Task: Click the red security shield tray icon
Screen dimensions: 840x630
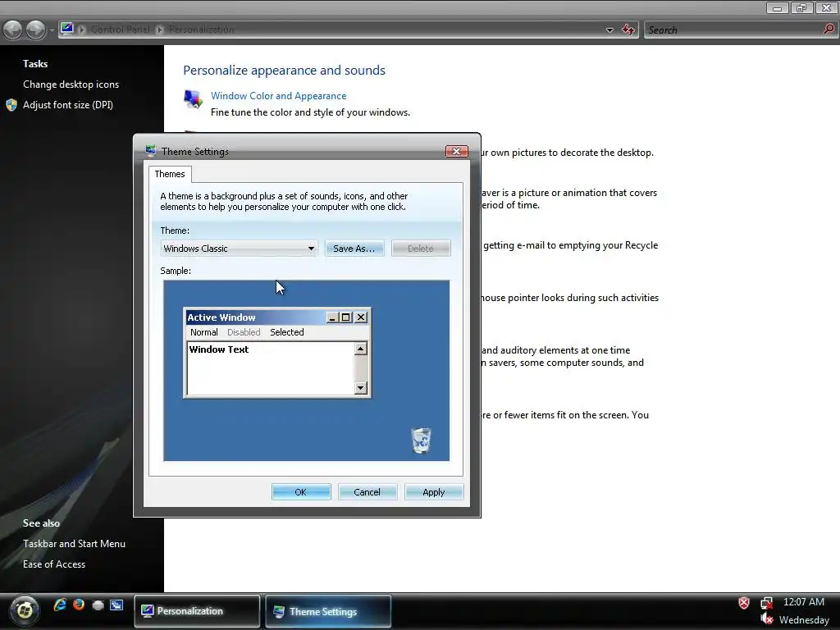Action: tap(744, 603)
